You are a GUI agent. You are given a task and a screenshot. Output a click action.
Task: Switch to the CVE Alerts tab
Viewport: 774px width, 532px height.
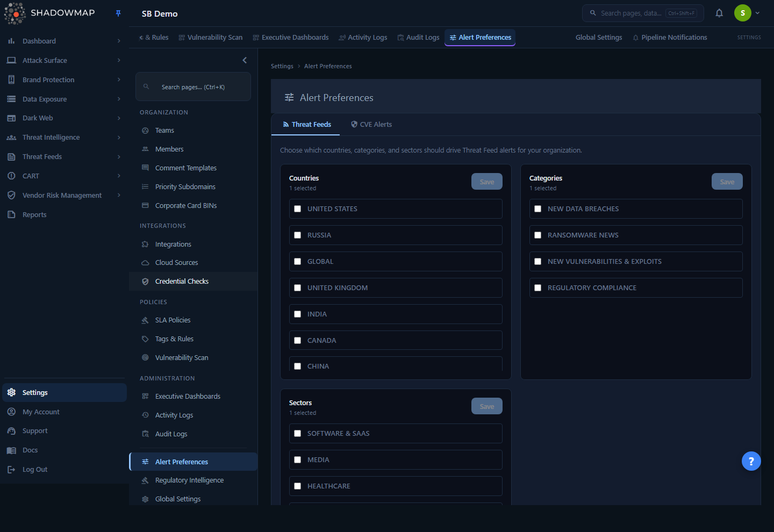371,124
